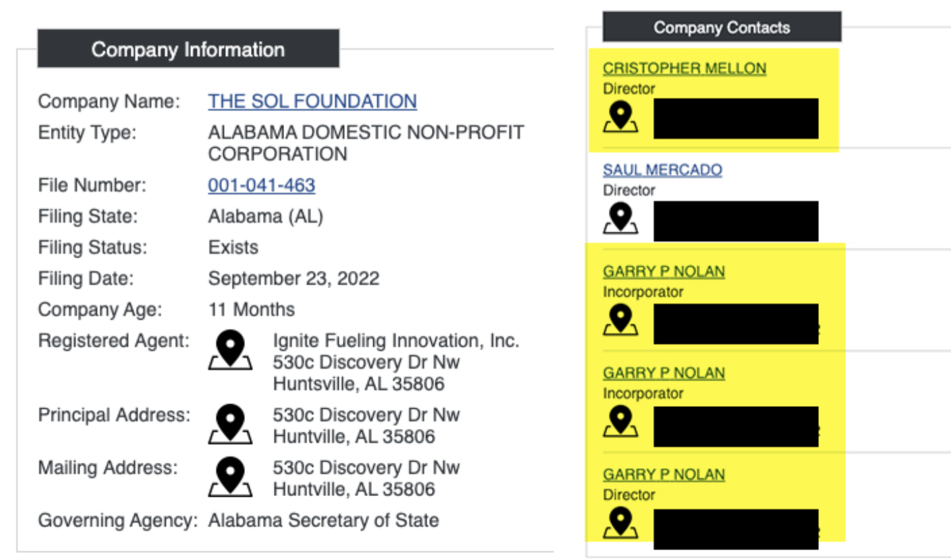Click file number 001-041-463 link
Screen dimensions: 951x560
[262, 185]
